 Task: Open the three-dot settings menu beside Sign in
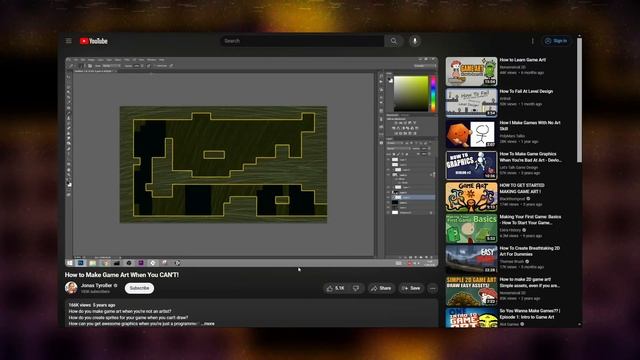click(x=533, y=41)
